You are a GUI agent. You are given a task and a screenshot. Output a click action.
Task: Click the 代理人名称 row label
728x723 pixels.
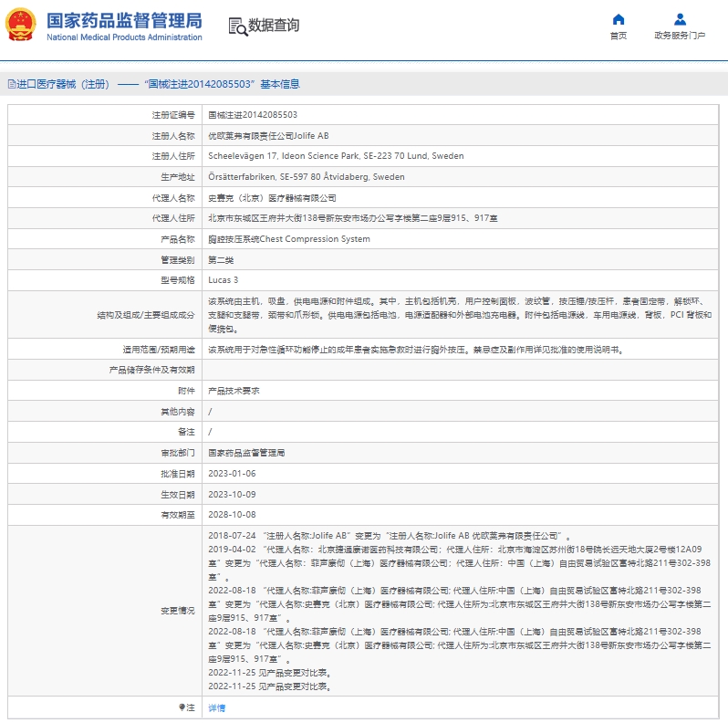[173, 198]
